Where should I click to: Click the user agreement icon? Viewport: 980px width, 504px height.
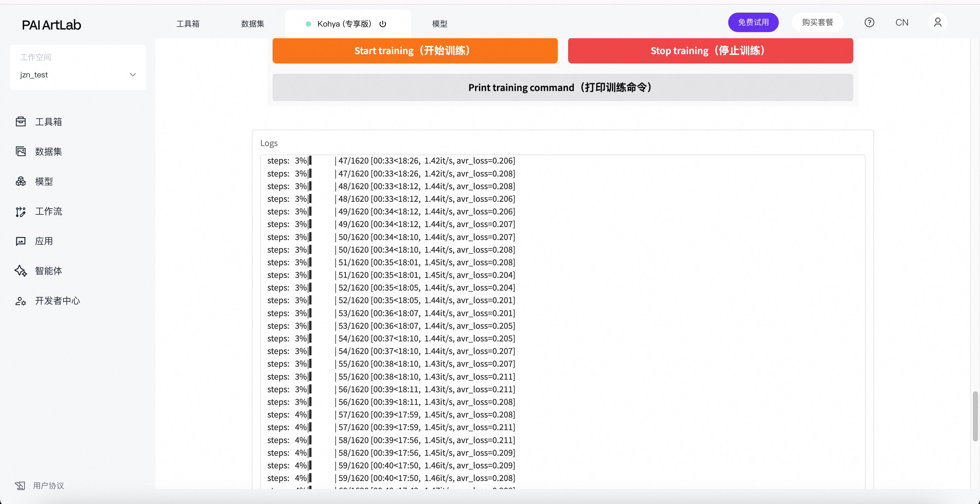click(20, 485)
